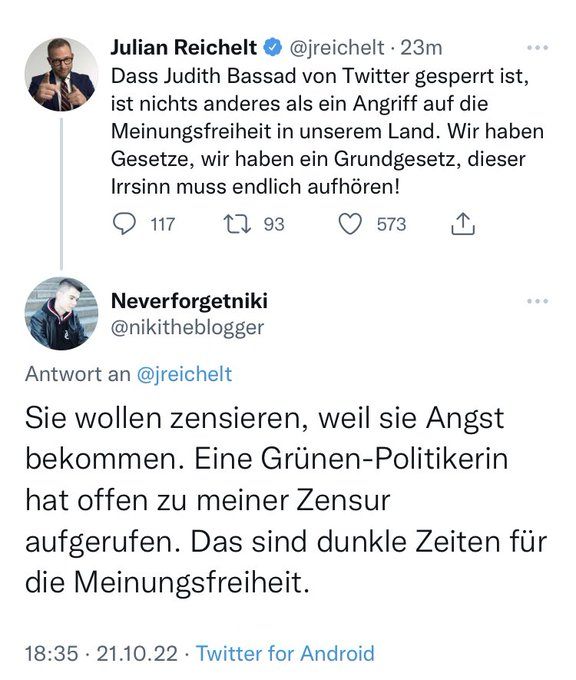576x680 pixels.
Task: Click the Twitter for Android source link
Action: (x=285, y=654)
